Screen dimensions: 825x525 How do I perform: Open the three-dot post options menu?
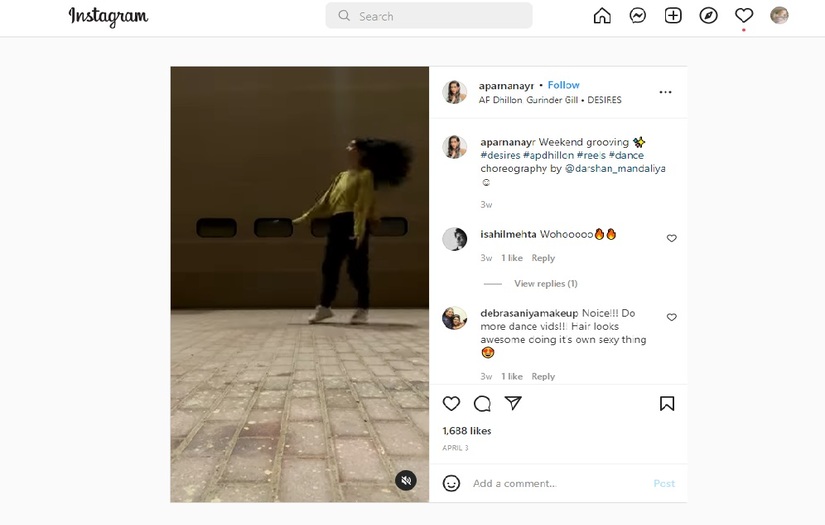[665, 92]
